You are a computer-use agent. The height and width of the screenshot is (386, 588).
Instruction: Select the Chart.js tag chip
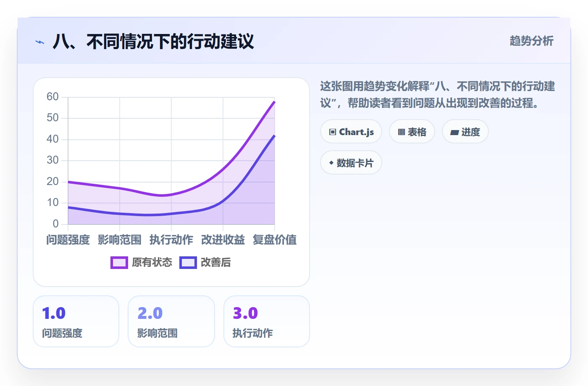point(351,132)
